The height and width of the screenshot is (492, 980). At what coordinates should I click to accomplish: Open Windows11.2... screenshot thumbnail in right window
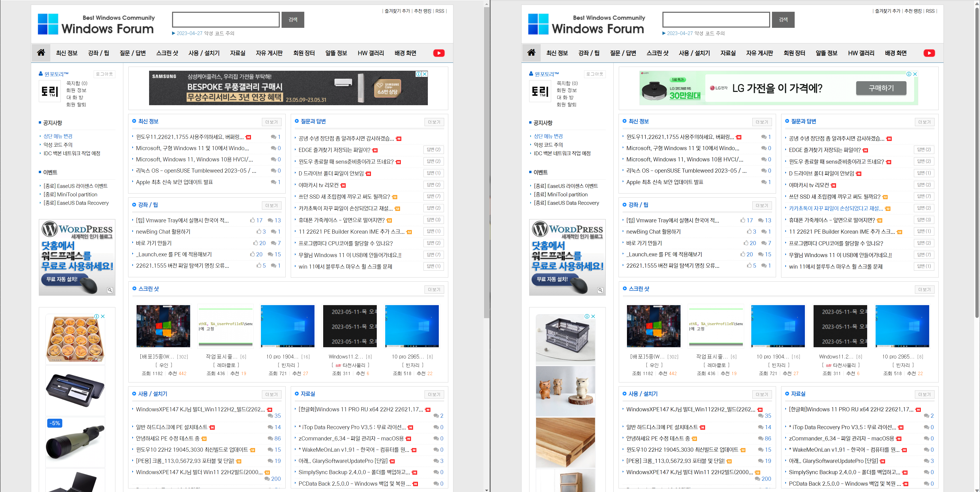pyautogui.click(x=840, y=326)
